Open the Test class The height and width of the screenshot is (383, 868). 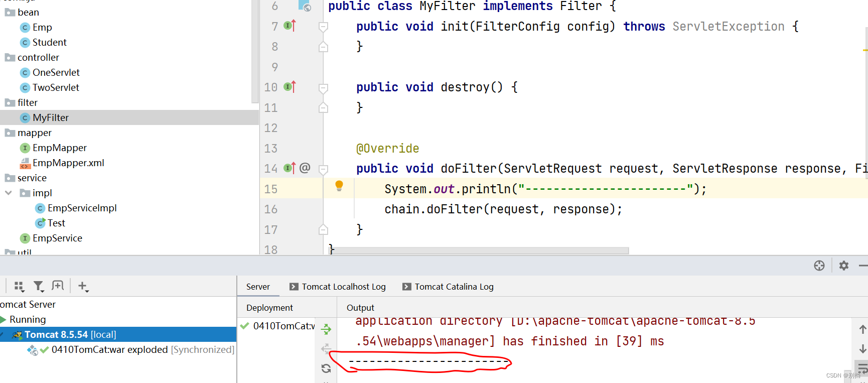(56, 223)
